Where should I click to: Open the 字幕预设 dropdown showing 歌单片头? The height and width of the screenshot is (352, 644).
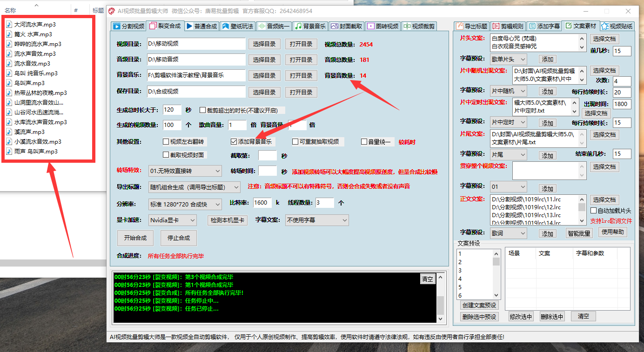(x=509, y=59)
